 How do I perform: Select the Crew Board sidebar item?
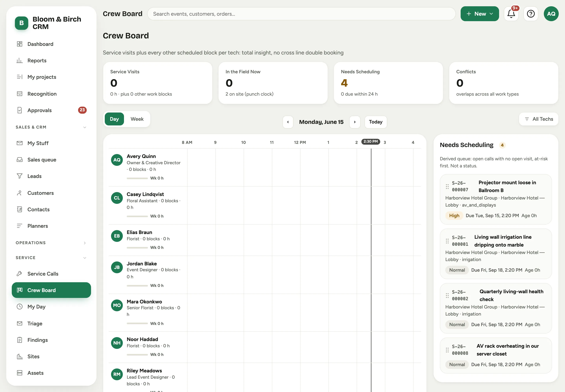[51, 290]
